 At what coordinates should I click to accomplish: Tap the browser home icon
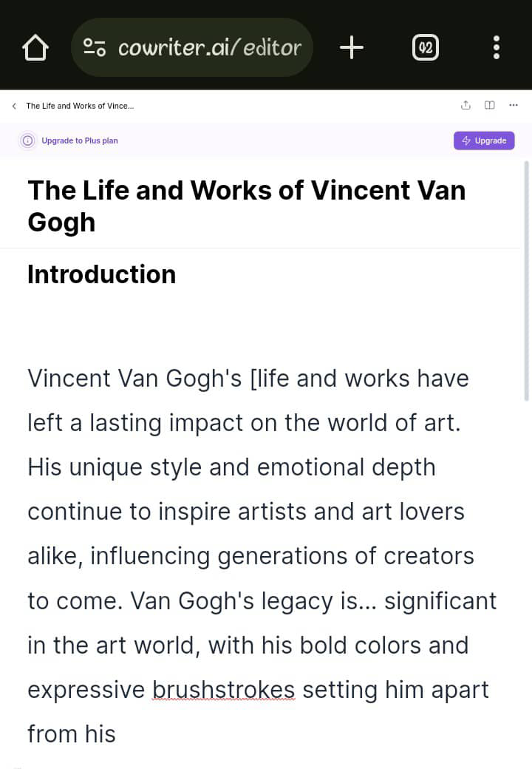(x=35, y=47)
